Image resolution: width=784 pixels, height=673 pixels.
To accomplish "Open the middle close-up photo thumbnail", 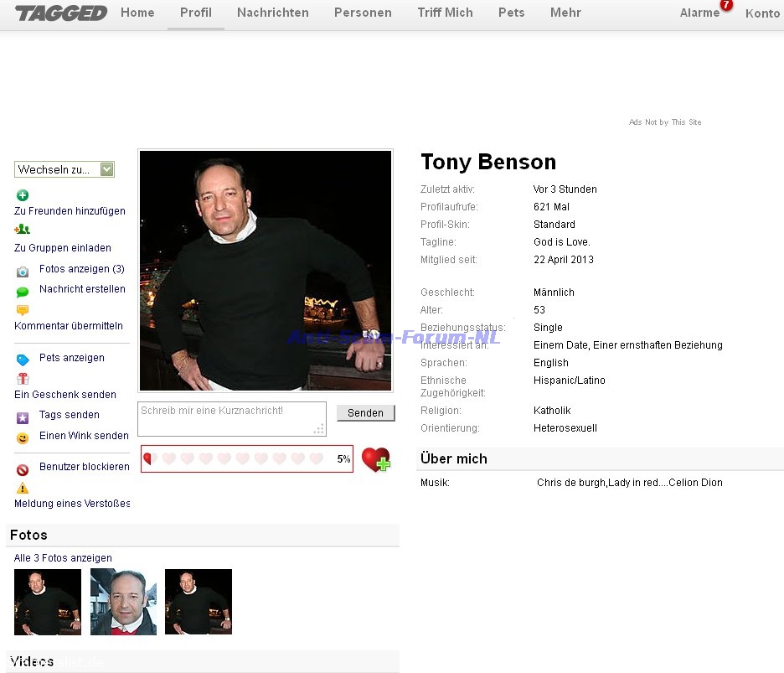I will click(123, 602).
